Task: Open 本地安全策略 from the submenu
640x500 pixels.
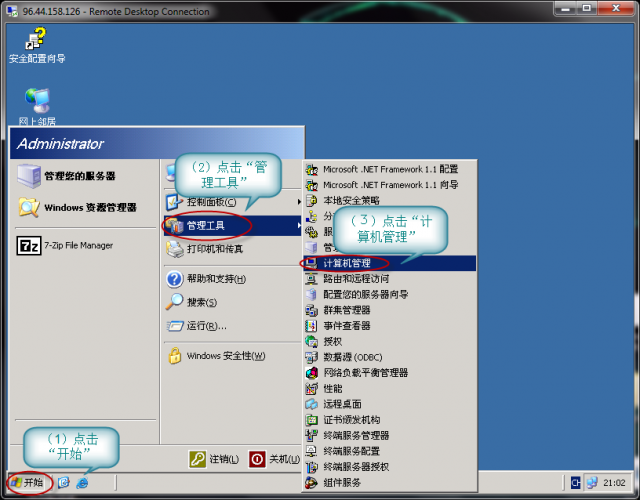Action: [x=390, y=200]
